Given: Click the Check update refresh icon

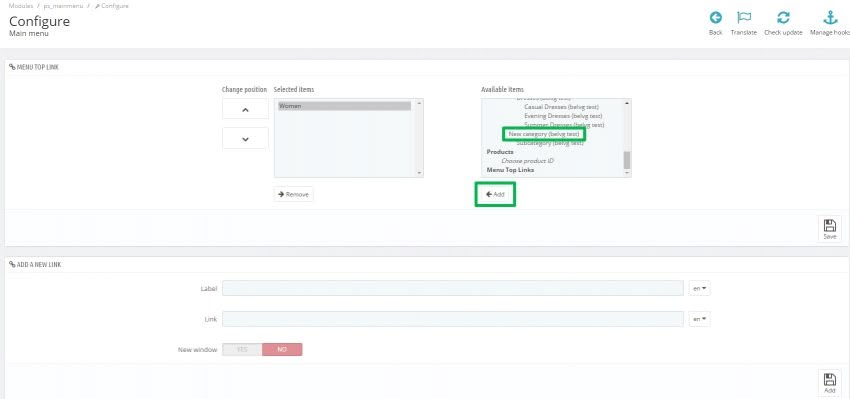Looking at the screenshot, I should (x=783, y=18).
